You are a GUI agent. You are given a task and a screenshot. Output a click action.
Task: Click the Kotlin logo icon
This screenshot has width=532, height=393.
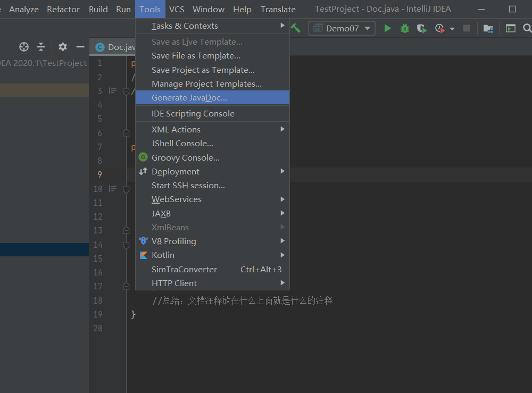[x=144, y=255]
